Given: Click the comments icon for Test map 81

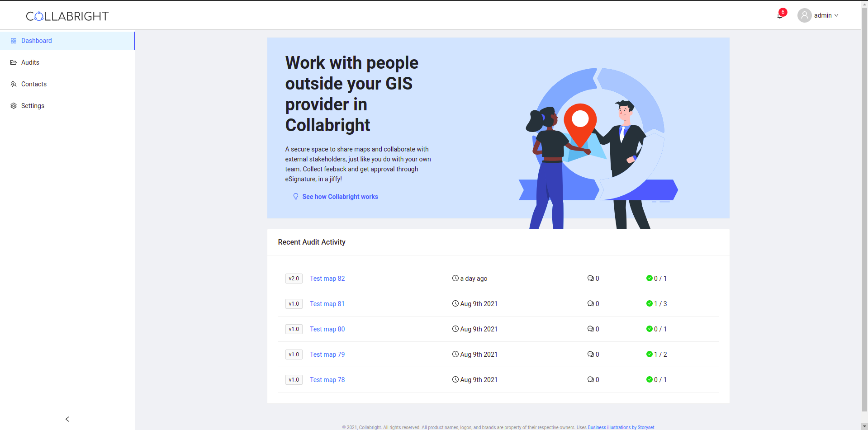Looking at the screenshot, I should pyautogui.click(x=591, y=303).
